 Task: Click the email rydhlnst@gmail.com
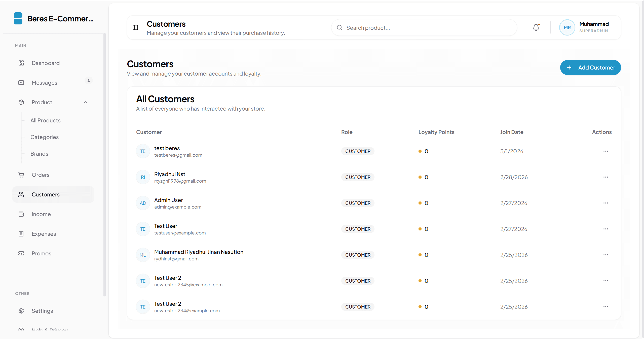pos(176,259)
